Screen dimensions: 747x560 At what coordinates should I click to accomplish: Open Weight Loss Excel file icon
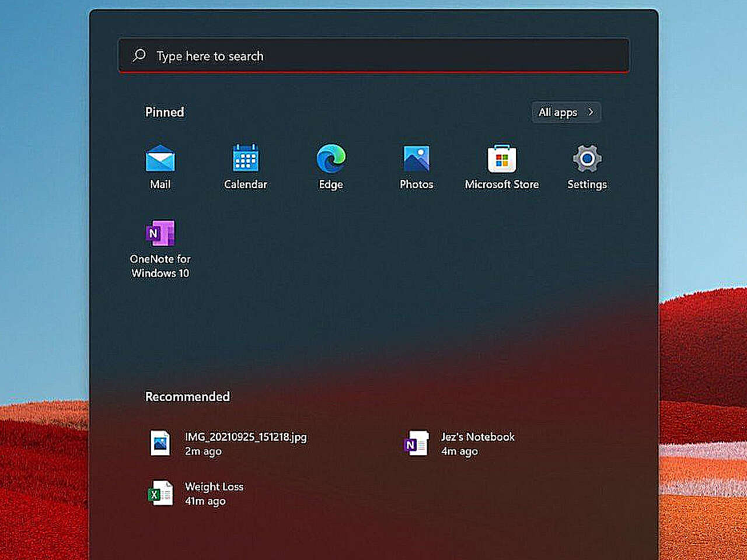pos(160,494)
